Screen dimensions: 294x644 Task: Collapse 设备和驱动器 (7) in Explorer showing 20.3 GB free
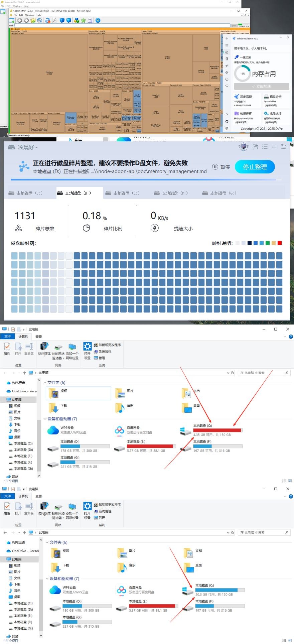(x=47, y=578)
